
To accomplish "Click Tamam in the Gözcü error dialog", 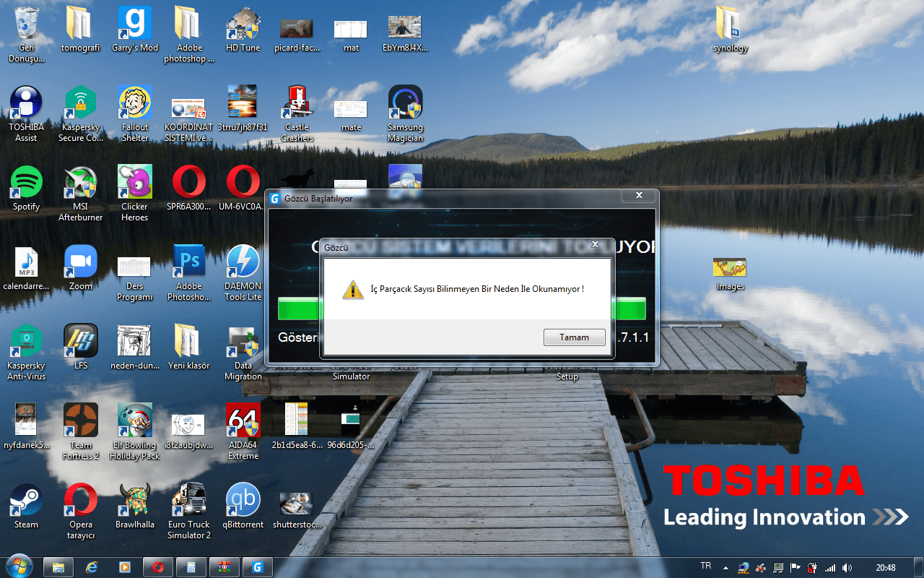I will [x=575, y=337].
